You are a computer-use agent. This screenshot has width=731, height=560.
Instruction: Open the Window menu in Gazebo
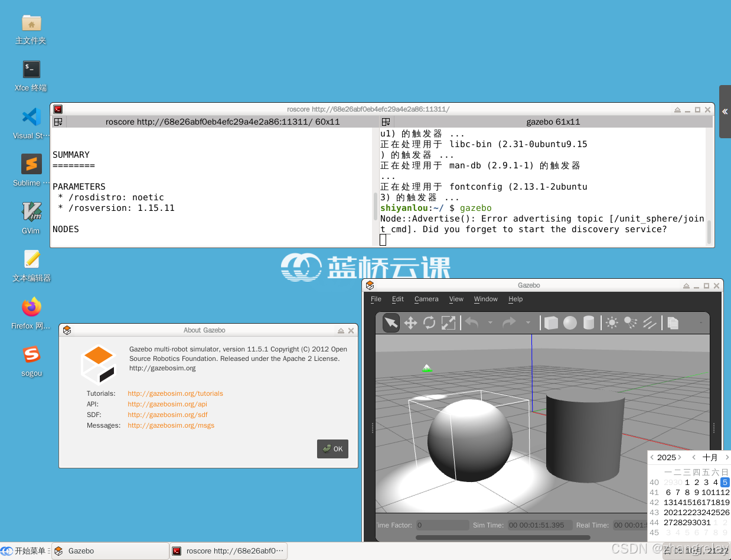(x=486, y=299)
